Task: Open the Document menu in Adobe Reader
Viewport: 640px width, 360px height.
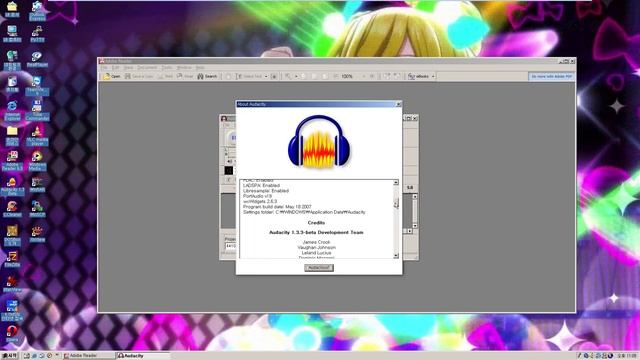Action: [x=147, y=67]
